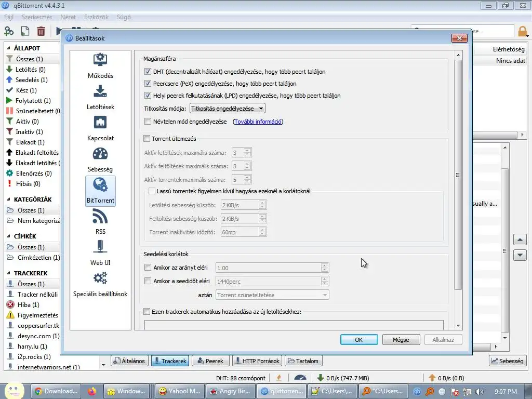Toggle Peercsere (PeX) checkbox
532x399 pixels.
click(x=148, y=84)
